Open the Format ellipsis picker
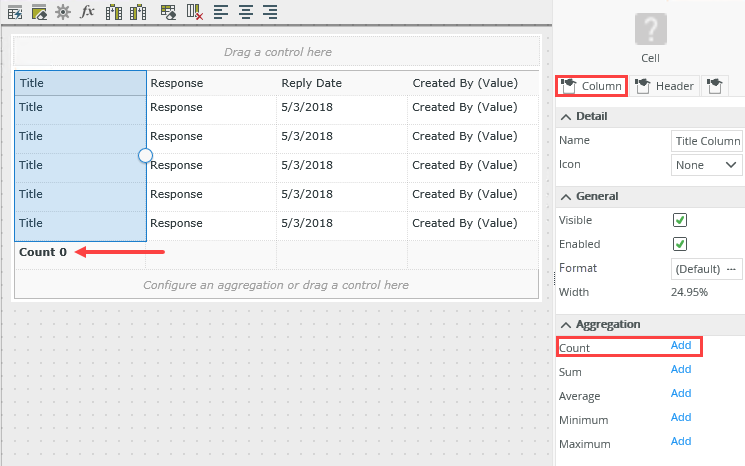 click(731, 269)
